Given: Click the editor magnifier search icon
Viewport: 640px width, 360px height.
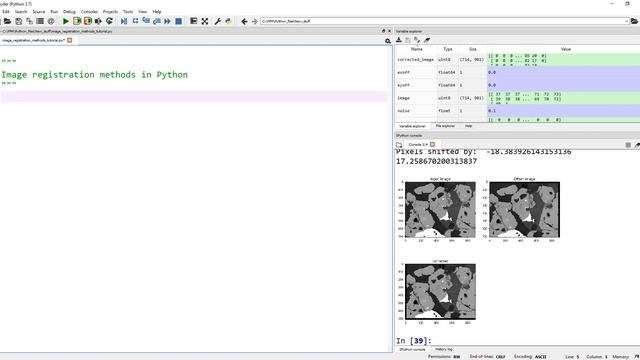Looking at the screenshot, I should [388, 41].
